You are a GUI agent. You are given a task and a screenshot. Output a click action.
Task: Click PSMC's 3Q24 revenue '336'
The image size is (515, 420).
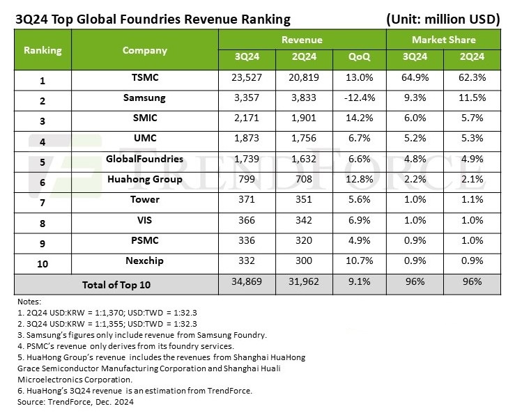[x=247, y=240]
